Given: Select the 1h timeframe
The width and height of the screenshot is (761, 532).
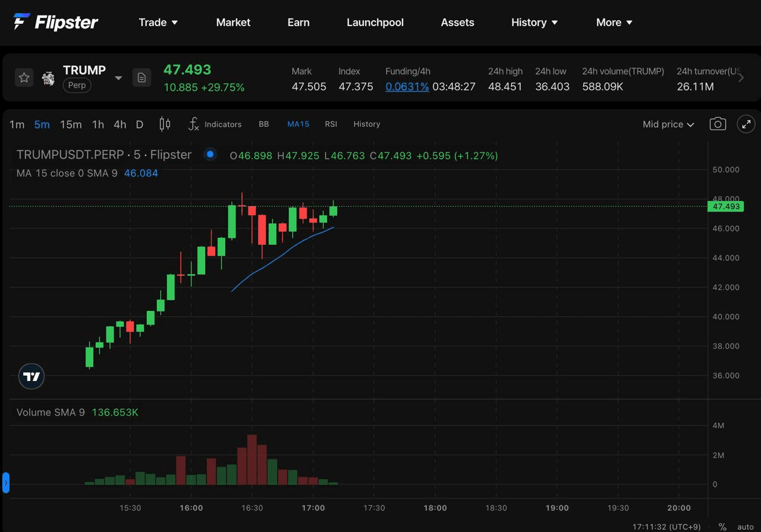Looking at the screenshot, I should [x=98, y=124].
